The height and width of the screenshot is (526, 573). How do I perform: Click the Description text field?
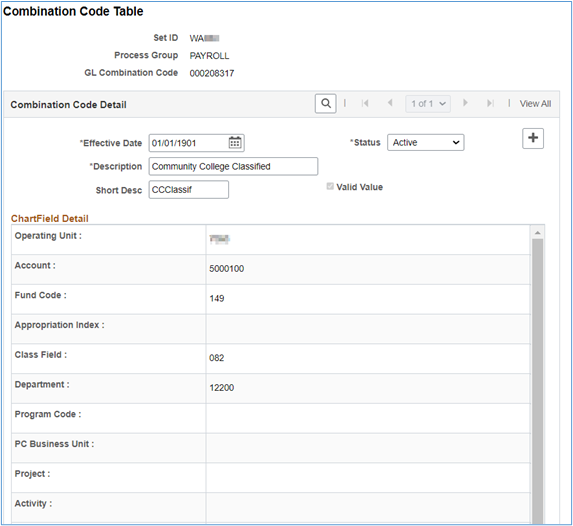[233, 166]
